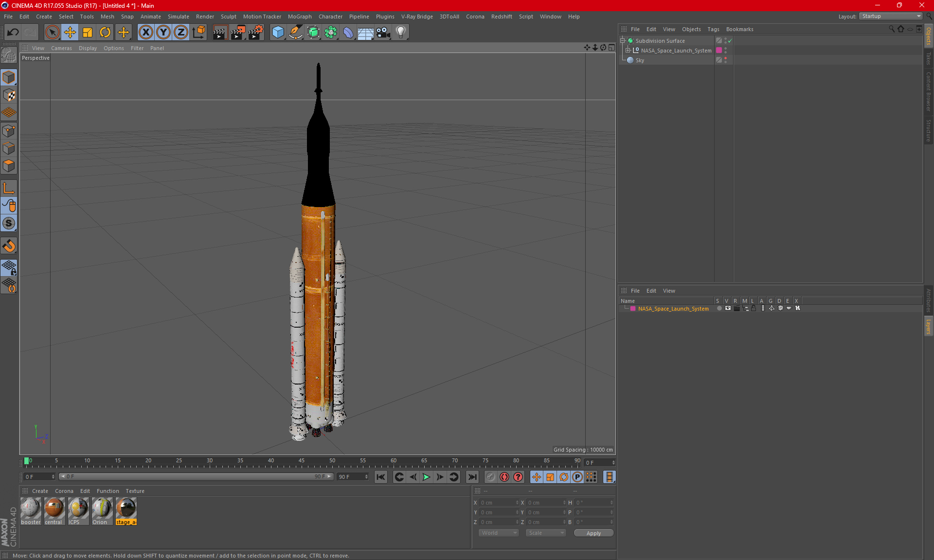The height and width of the screenshot is (560, 934).
Task: Toggle layer view eye for NASA_Space_Launch_System
Action: (728, 308)
